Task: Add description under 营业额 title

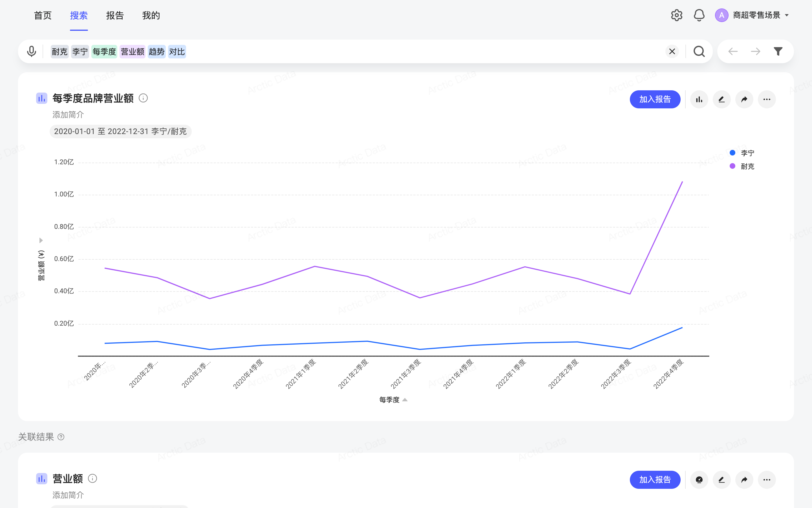Action: [68, 495]
